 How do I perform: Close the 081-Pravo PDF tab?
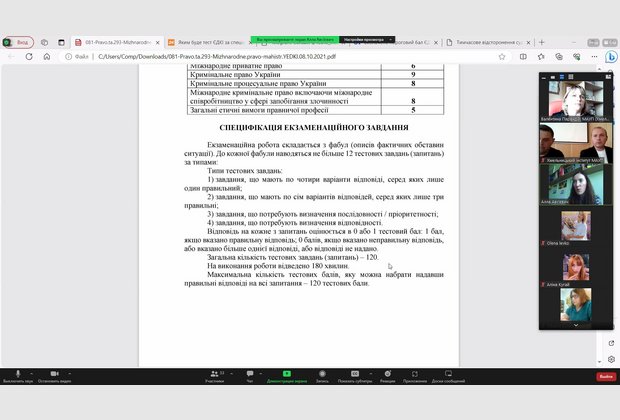[x=157, y=43]
